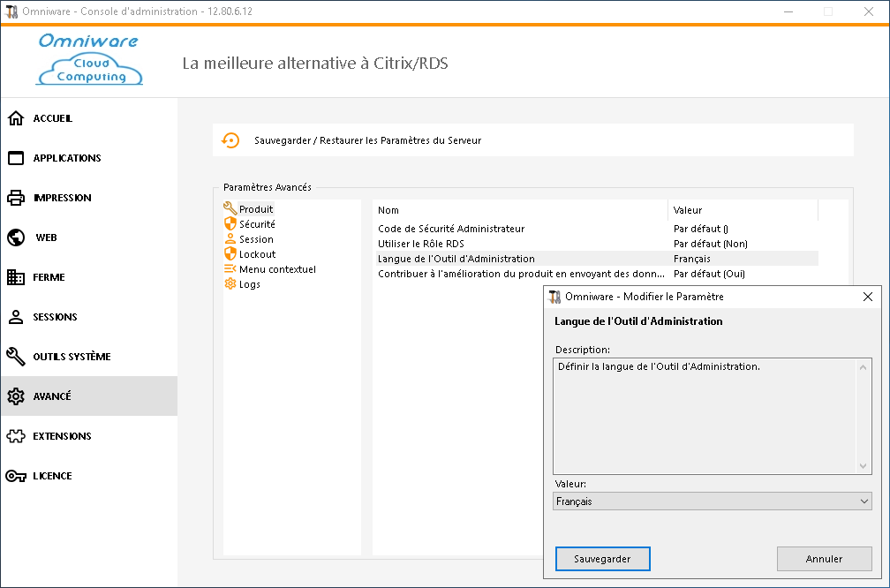Open the FERME section
This screenshot has height=588, width=890.
pyautogui.click(x=89, y=277)
